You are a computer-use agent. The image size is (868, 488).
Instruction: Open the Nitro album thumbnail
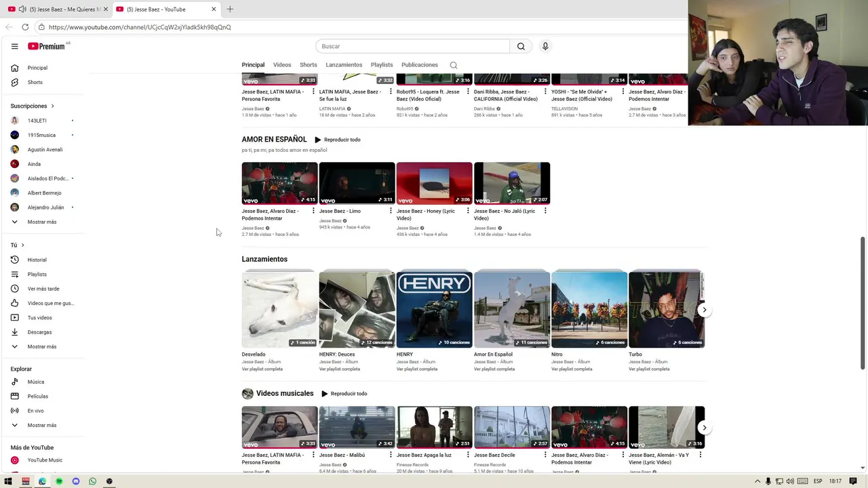tap(589, 309)
